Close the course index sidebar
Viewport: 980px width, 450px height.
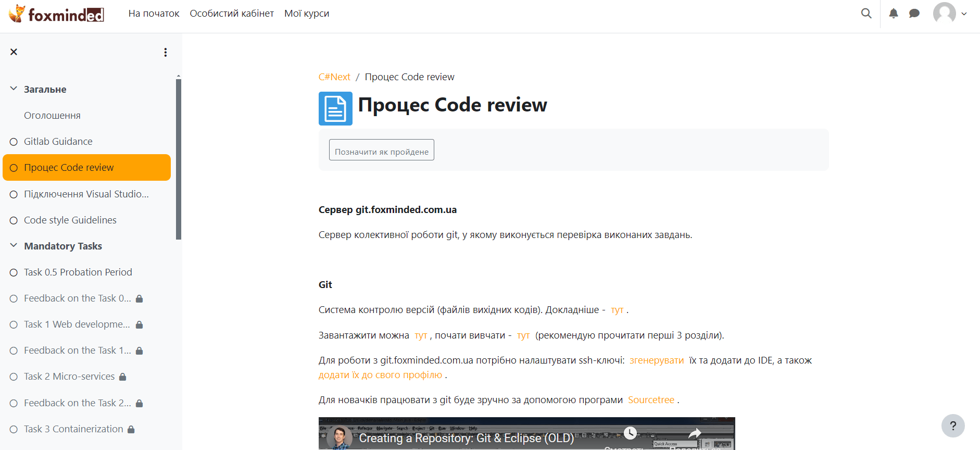14,52
